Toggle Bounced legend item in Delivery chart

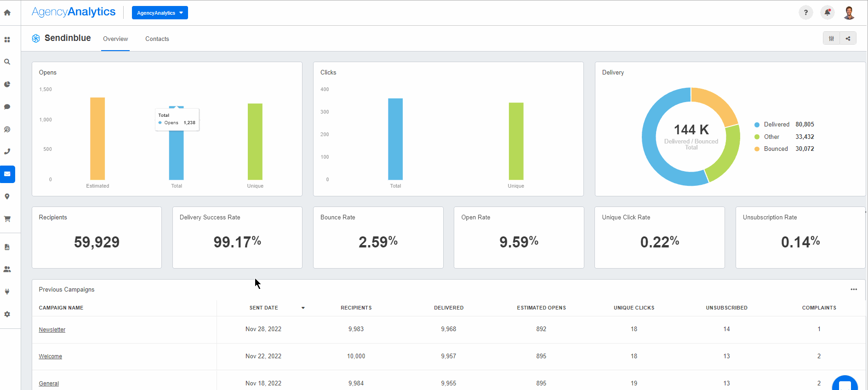(776, 149)
